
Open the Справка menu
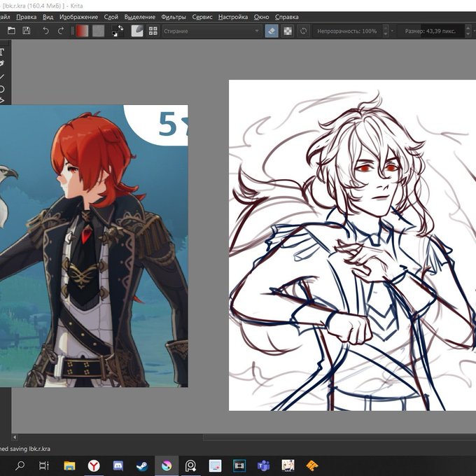point(287,17)
